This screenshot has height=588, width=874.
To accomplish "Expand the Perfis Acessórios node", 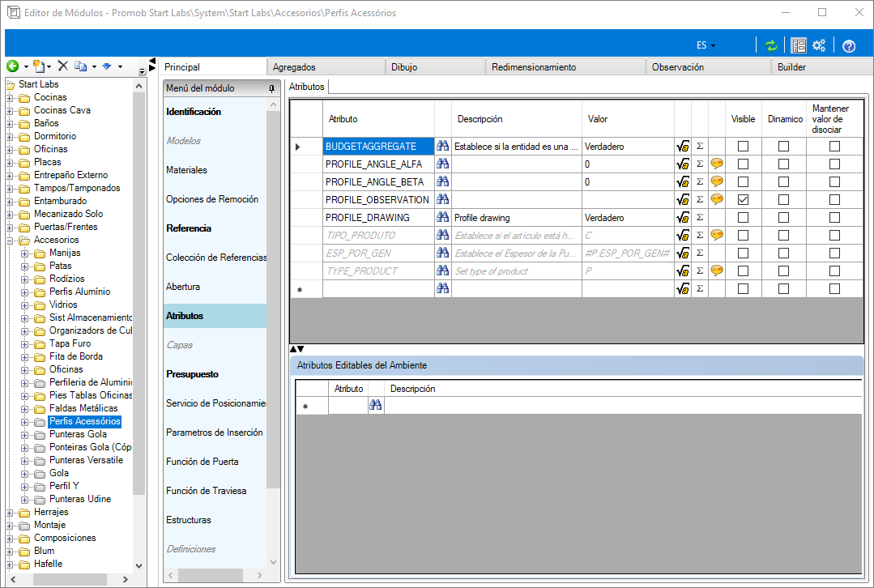I will pos(24,422).
